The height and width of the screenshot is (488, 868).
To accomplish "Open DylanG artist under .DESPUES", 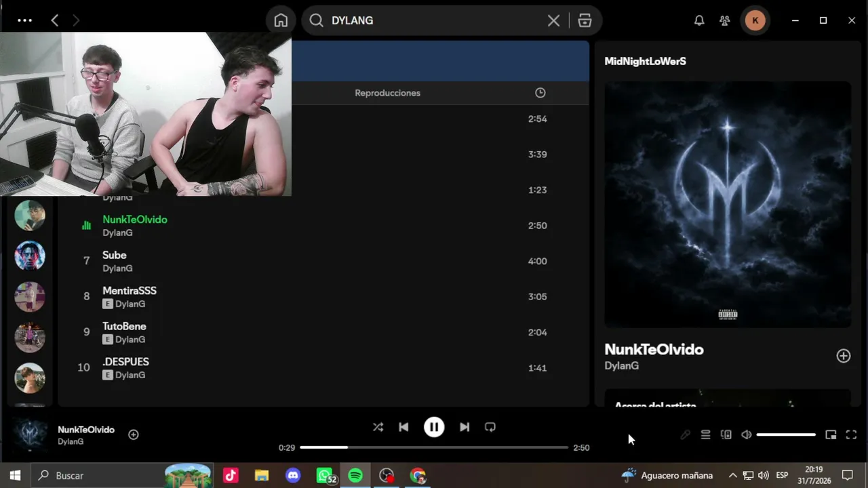I will click(x=130, y=375).
